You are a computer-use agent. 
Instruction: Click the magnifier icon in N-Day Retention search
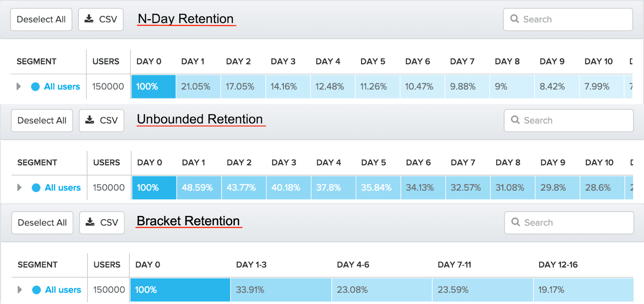pyautogui.click(x=515, y=19)
